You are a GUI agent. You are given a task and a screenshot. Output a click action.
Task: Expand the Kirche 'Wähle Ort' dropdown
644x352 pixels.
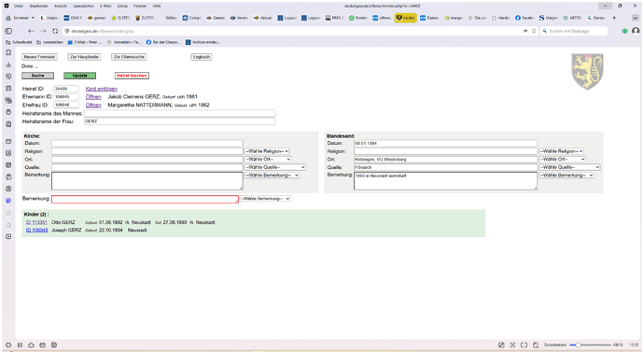(268, 159)
